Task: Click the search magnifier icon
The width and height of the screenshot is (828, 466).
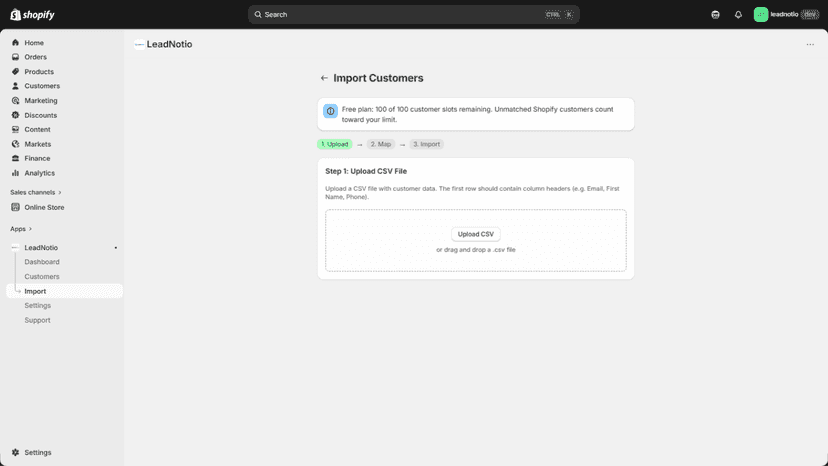Action: pos(258,14)
